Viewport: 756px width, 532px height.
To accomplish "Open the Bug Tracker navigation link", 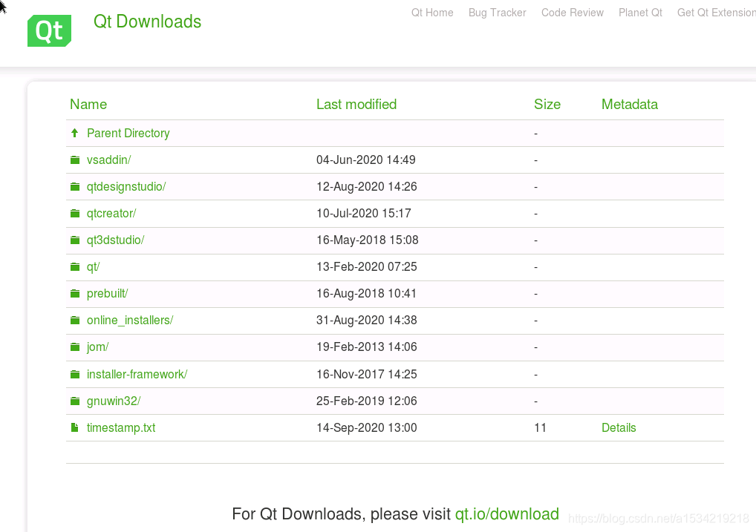I will 497,13.
